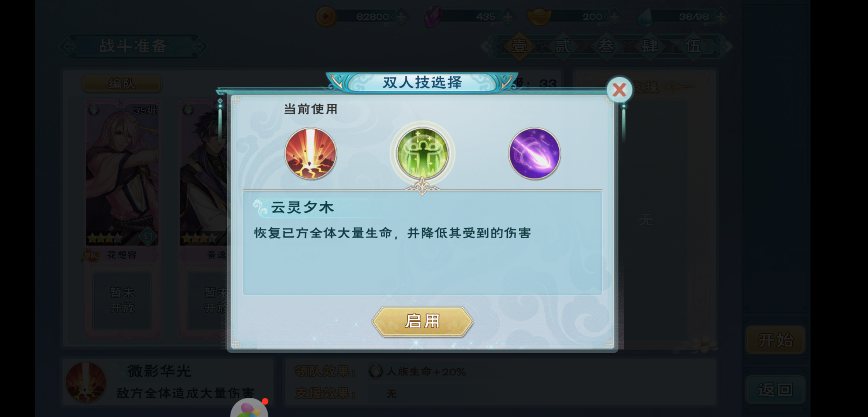The image size is (868, 417).
Task: Click the 返回 button
Action: (775, 390)
